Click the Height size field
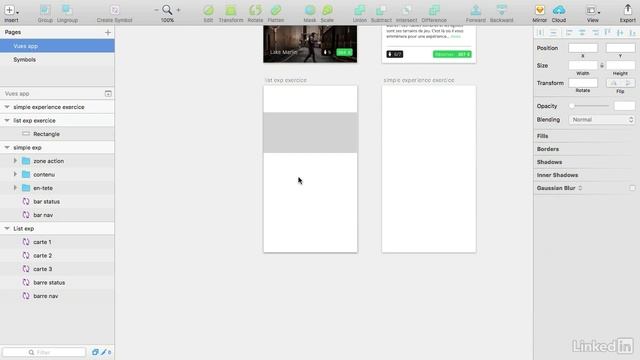 (620, 65)
